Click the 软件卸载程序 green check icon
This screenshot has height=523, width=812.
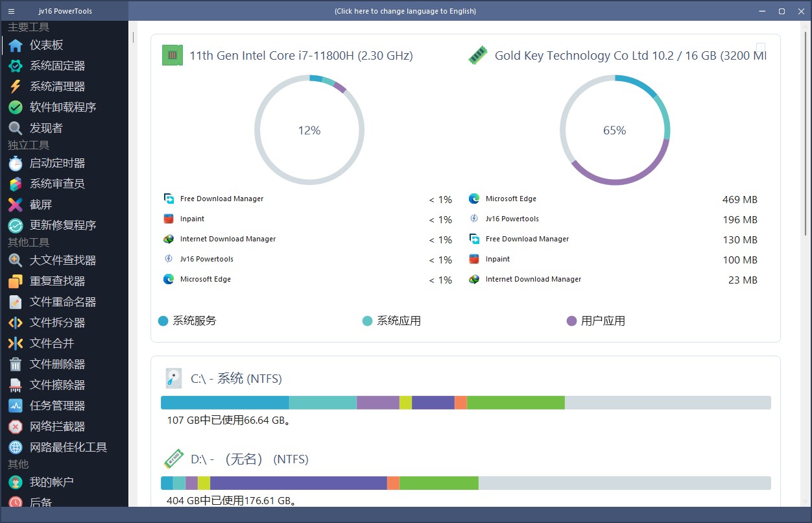[16, 108]
